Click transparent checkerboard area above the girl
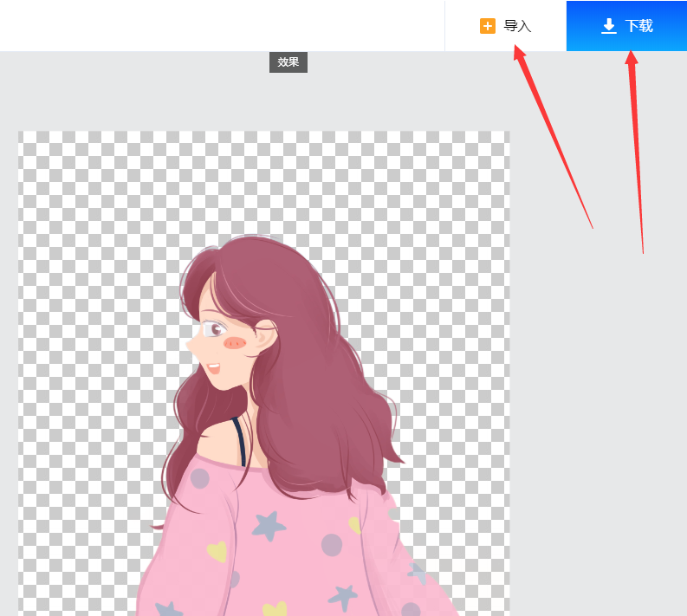Screen dimensions: 687x616 [260, 173]
